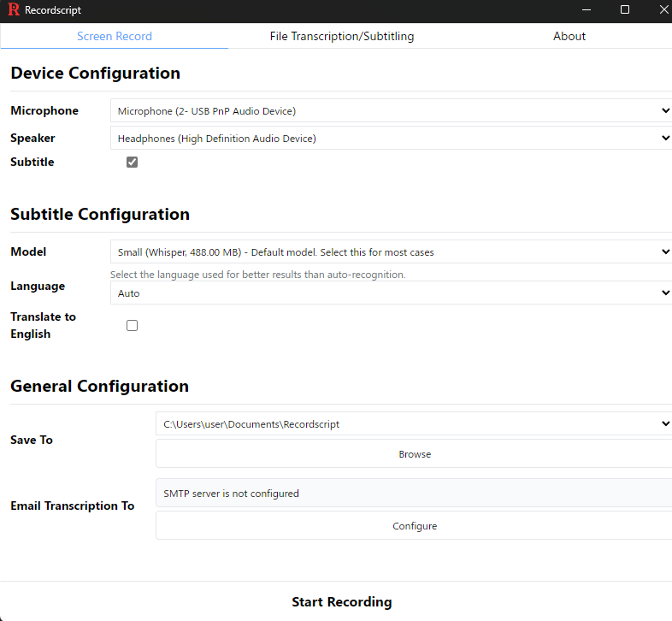Click the Browse button

(x=415, y=453)
